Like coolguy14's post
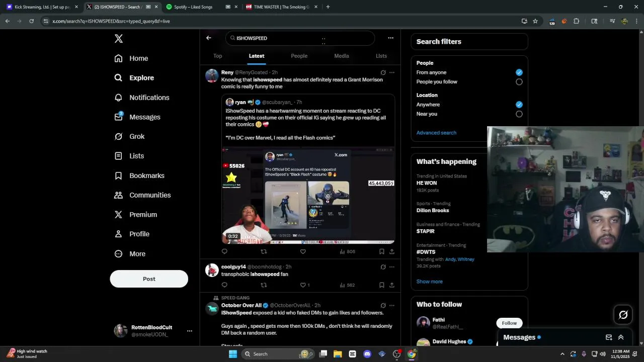The image size is (644, 362). click(303, 285)
